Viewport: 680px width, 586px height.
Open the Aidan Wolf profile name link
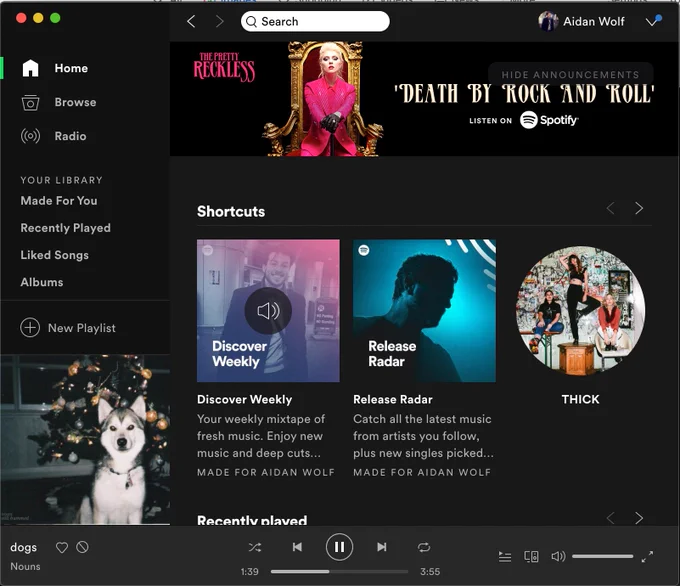coord(594,21)
